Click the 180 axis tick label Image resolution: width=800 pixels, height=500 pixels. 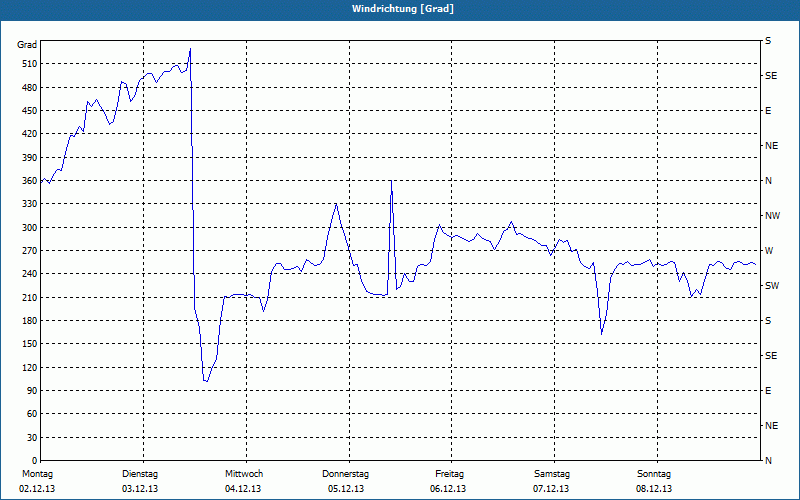pos(30,321)
